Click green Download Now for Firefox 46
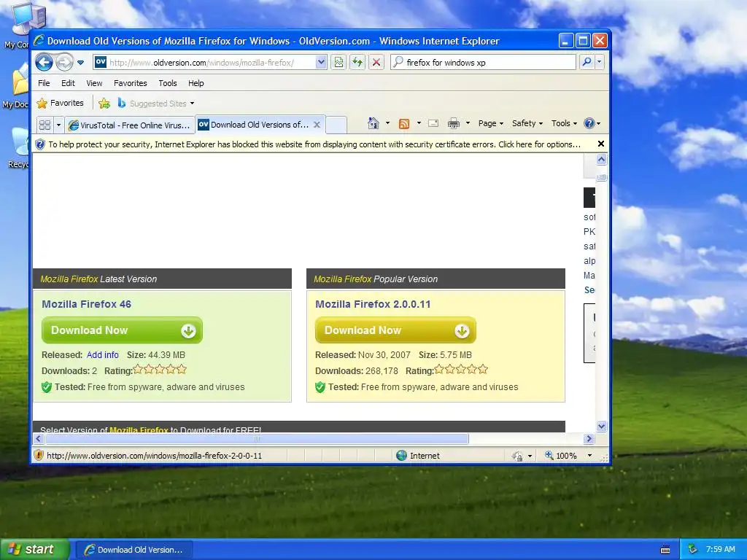Image resolution: width=747 pixels, height=560 pixels. 122,330
